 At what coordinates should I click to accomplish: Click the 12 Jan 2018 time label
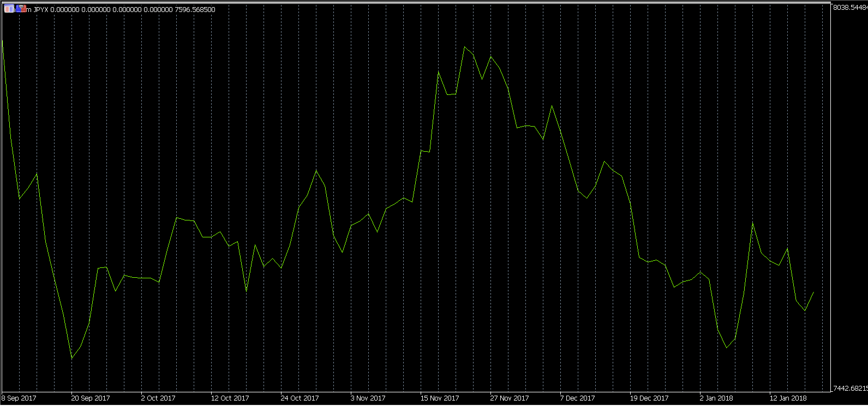788,398
